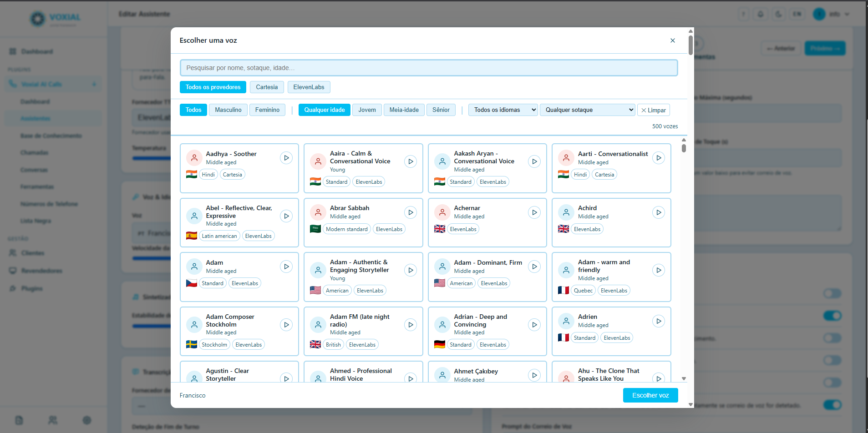868x433 pixels.
Task: Select Adam - Authentic & Engaging Storyteller card
Action: tap(363, 277)
